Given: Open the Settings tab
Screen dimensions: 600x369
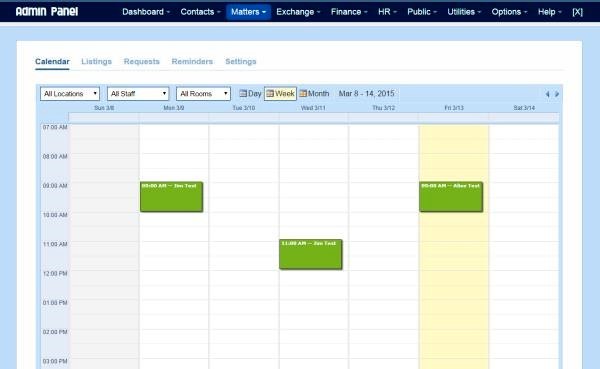Looking at the screenshot, I should (241, 61).
